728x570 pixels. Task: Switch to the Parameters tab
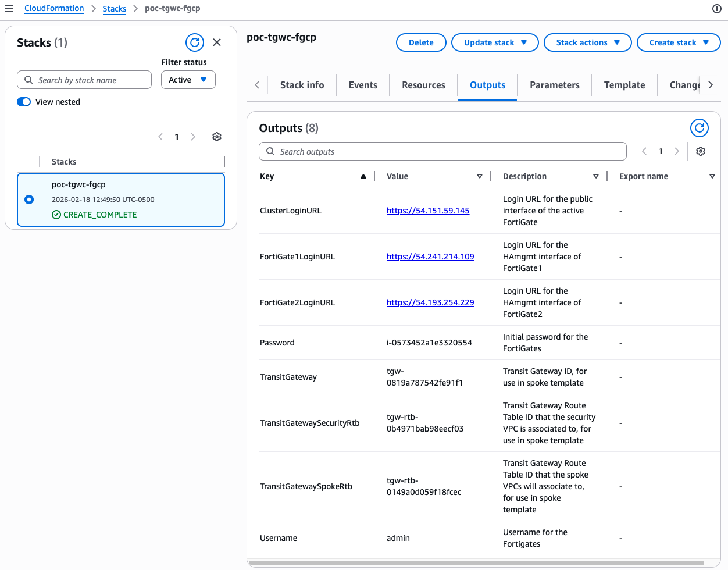[554, 85]
